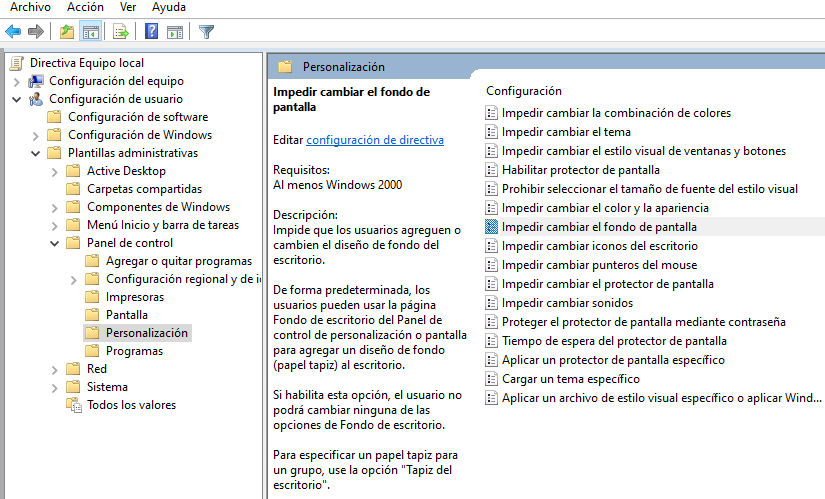Click the Configuración del equipo computer icon

36,81
